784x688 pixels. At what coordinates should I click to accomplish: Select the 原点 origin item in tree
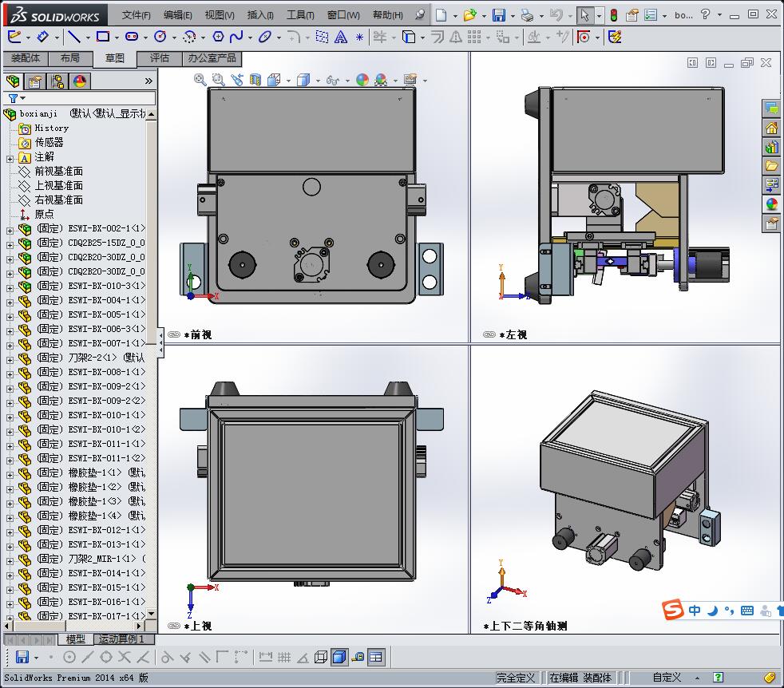click(x=44, y=214)
